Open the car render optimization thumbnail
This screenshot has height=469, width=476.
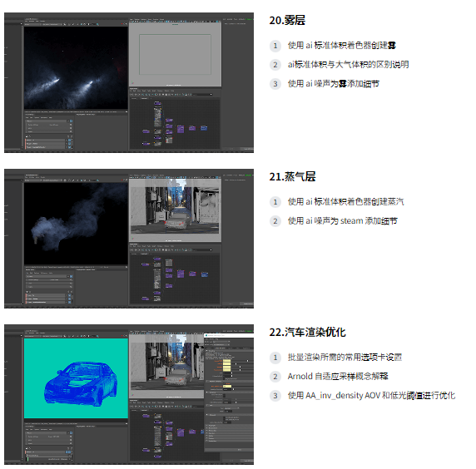tap(129, 394)
